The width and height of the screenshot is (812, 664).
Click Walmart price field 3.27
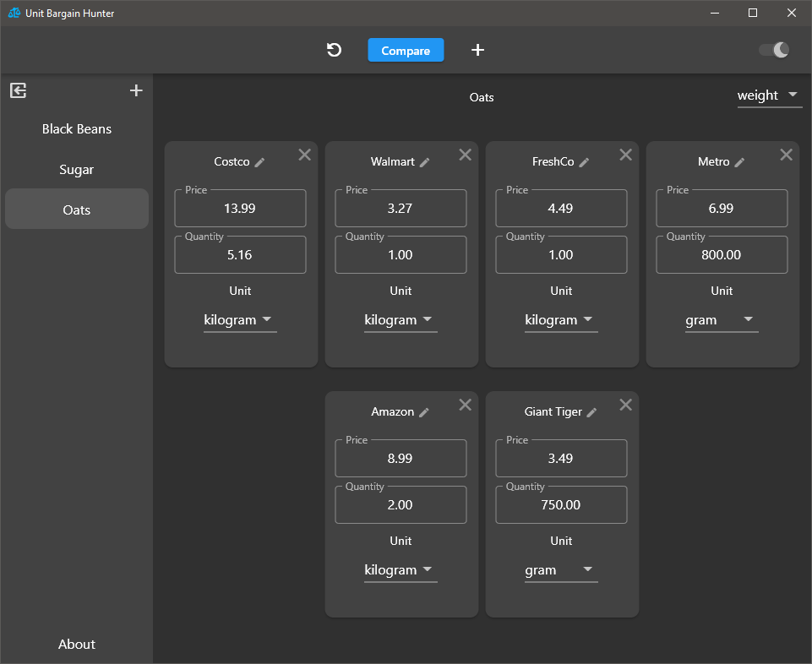(x=401, y=208)
